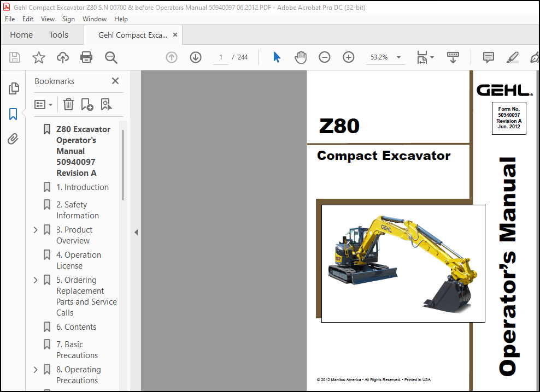Go to the next page
The image size is (540, 392).
[196, 57]
